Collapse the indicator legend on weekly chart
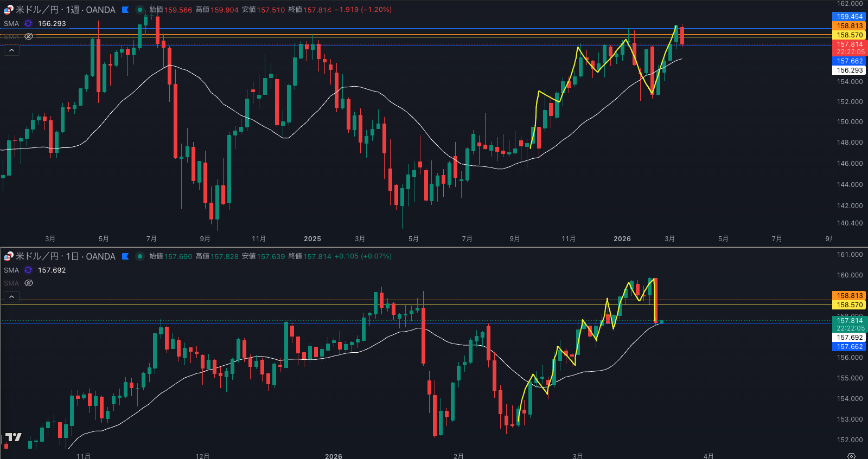The height and width of the screenshot is (459, 868). (11, 50)
